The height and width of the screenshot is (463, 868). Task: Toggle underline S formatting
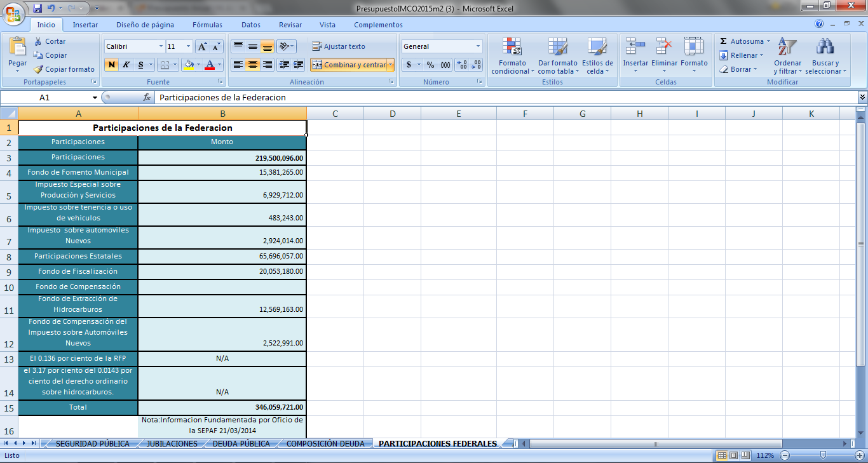tap(140, 64)
